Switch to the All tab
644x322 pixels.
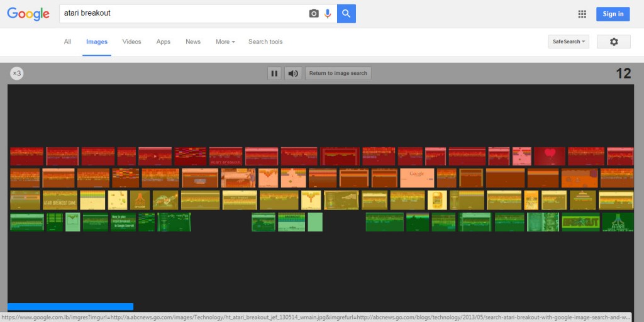(x=67, y=42)
